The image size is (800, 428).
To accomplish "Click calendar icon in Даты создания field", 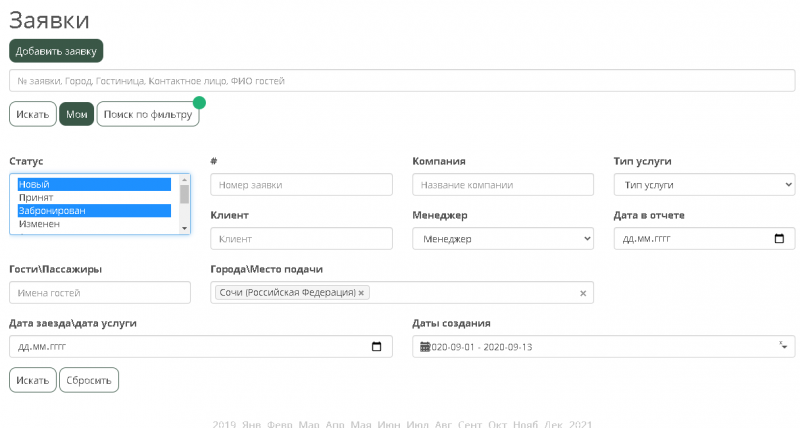I will coord(424,347).
